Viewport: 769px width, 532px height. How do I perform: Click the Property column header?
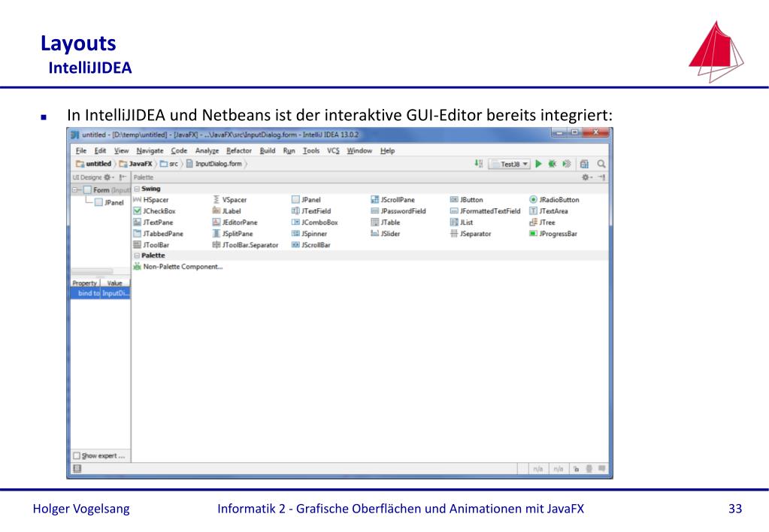(85, 283)
